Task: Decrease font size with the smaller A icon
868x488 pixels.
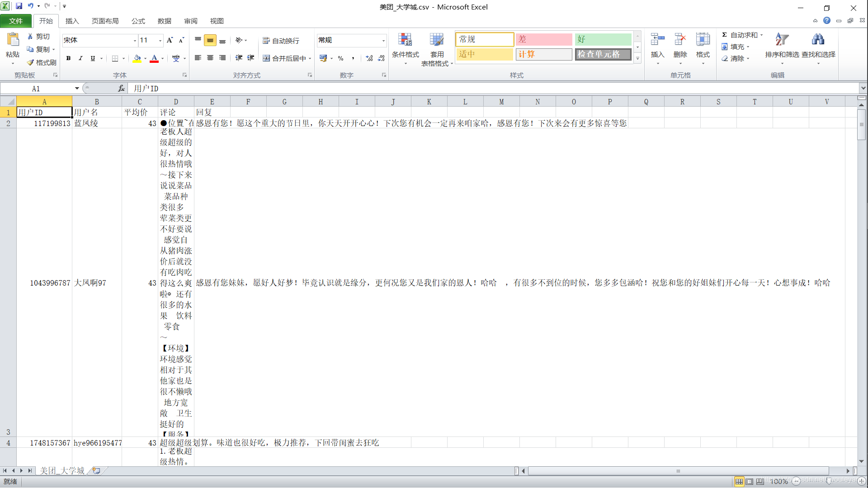Action: (x=181, y=40)
